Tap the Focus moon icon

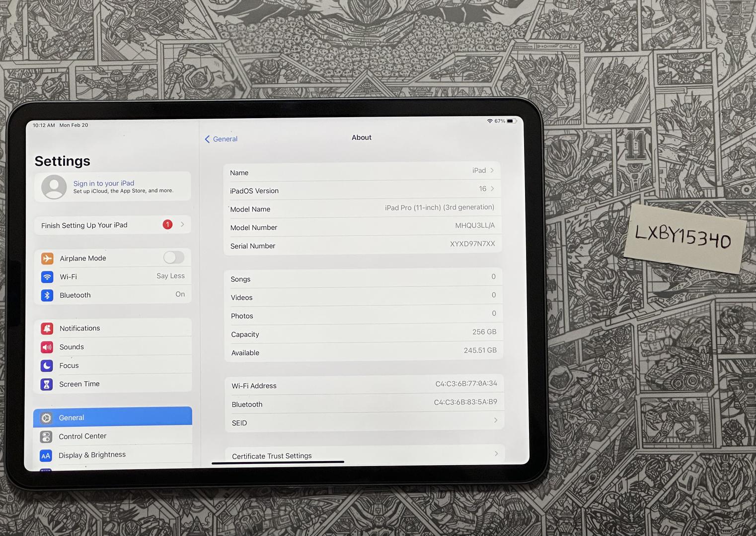point(47,366)
